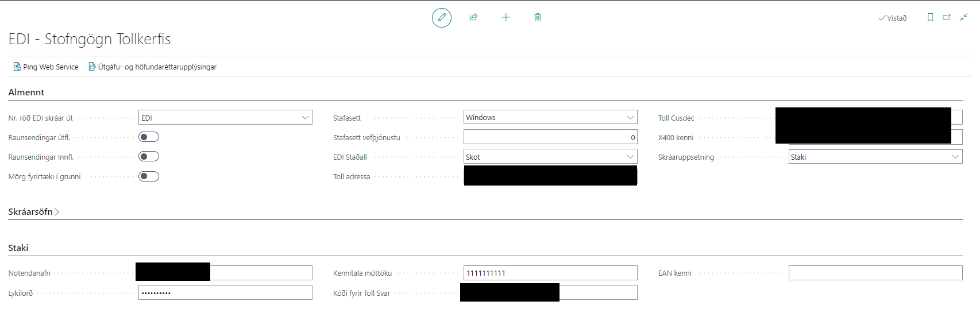The height and width of the screenshot is (332, 980).
Task: Click the collapse arrows icon
Action: pyautogui.click(x=963, y=18)
